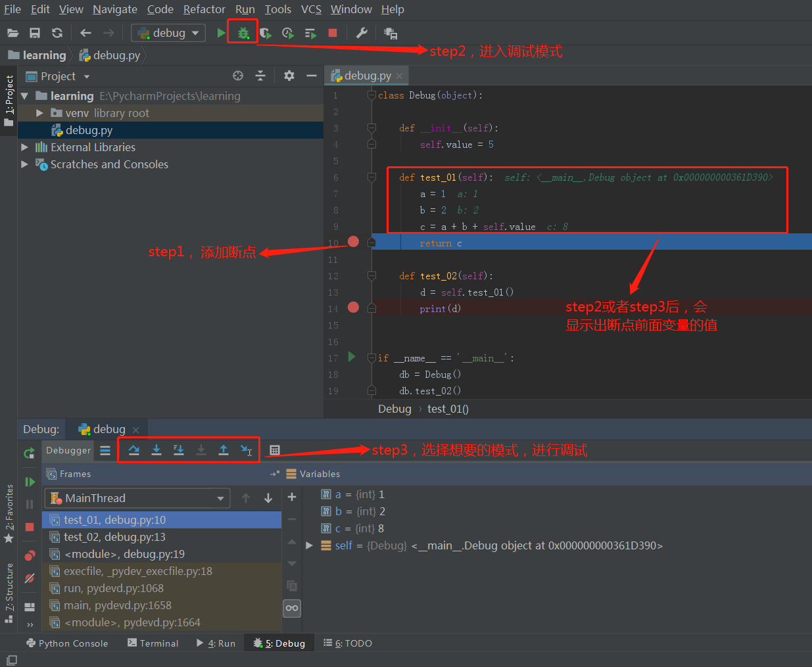Close the debug session tab
This screenshot has height=667, width=812.
point(135,430)
